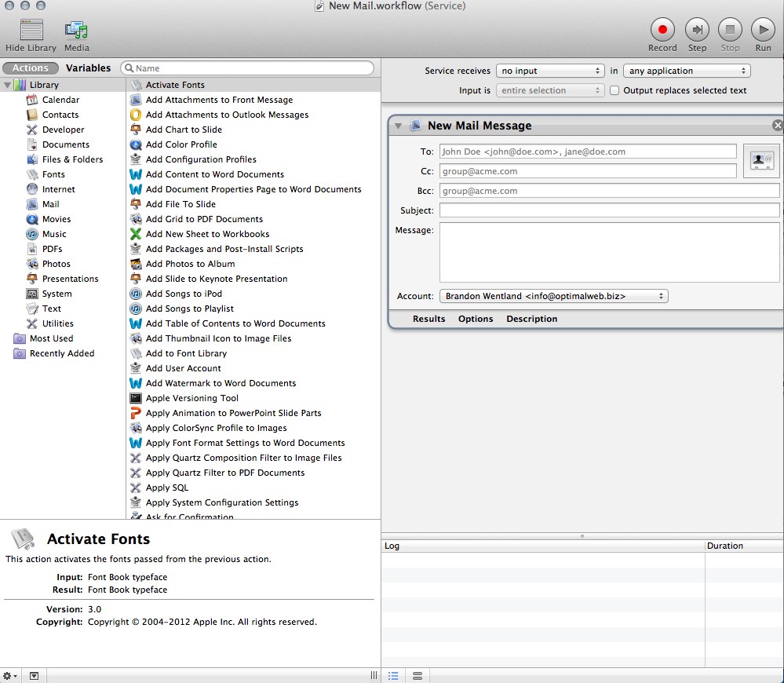Screen dimensions: 784x683
Task: Enable Output replaces selected text checkbox
Action: tap(614, 90)
